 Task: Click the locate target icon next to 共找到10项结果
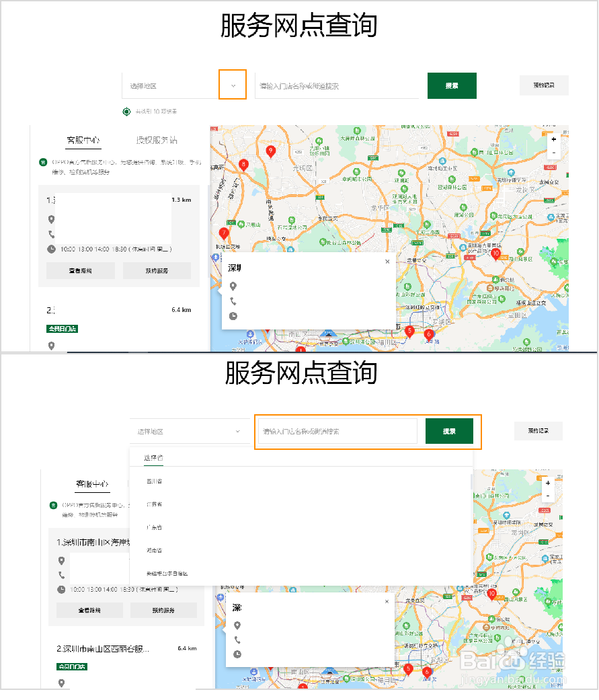pyautogui.click(x=127, y=111)
